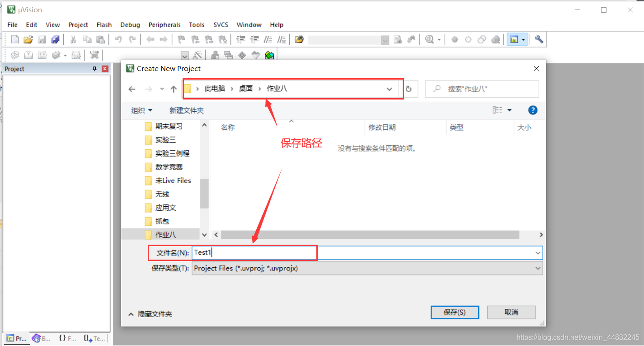Open the File menu
644x346 pixels.
tap(13, 25)
